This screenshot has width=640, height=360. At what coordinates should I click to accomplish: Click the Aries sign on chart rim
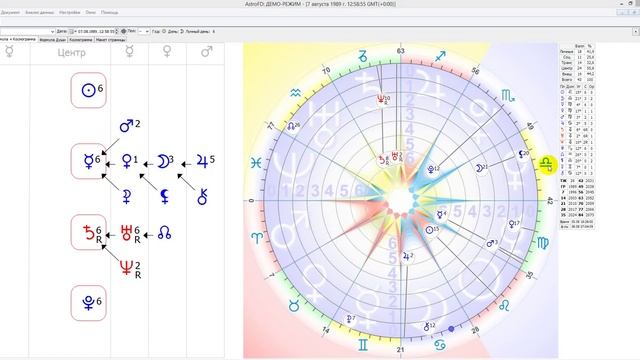coord(257,238)
